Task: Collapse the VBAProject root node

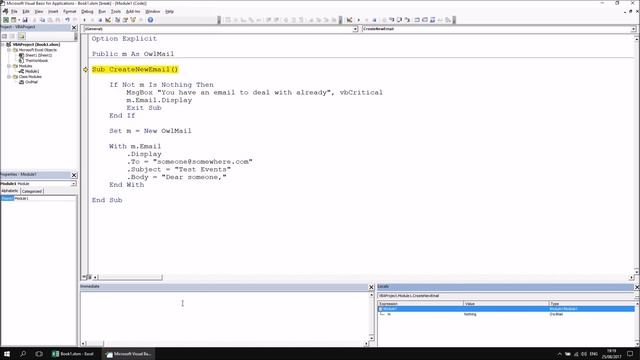Action: [3, 44]
